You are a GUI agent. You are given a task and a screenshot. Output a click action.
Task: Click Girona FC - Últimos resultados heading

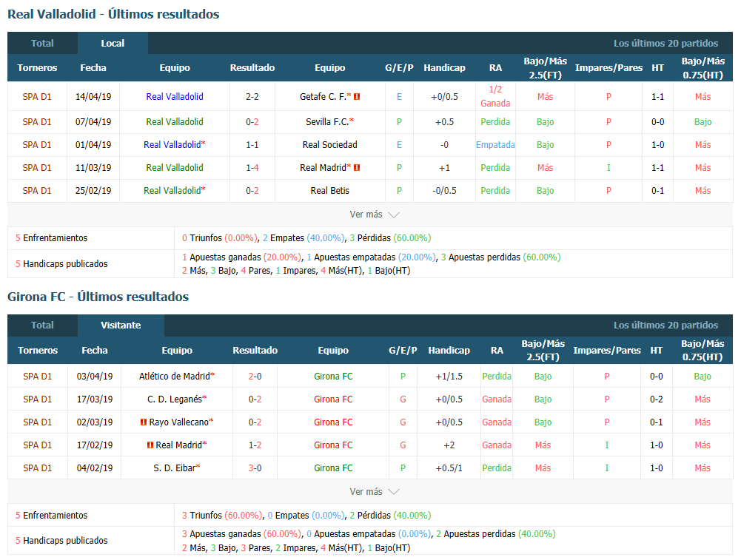pyautogui.click(x=98, y=297)
